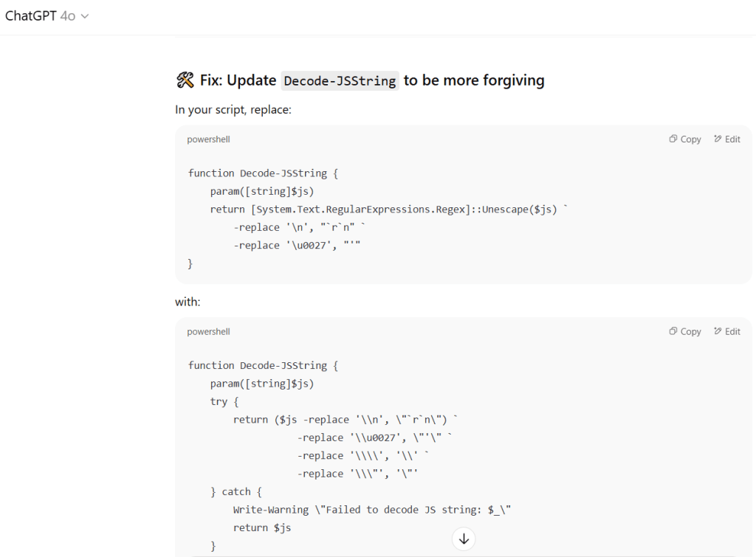Click the hammer and wrench emoji in heading
This screenshot has width=756, height=557.
(x=185, y=80)
